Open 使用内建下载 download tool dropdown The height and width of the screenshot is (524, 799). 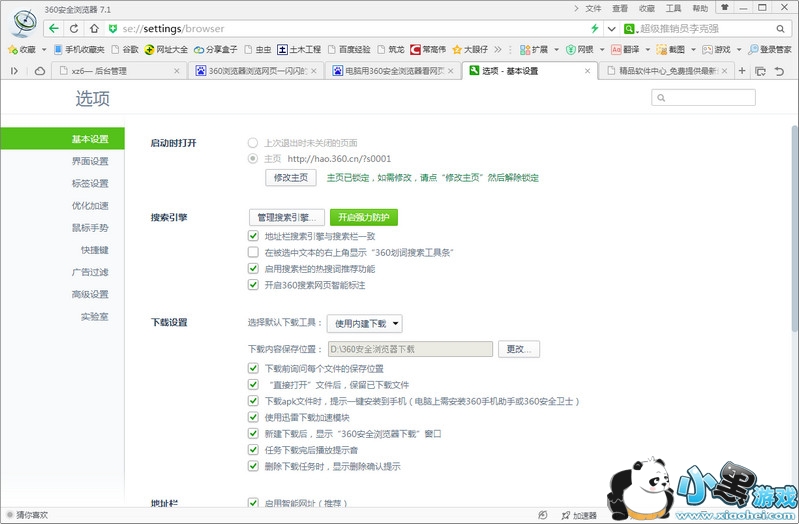tap(365, 323)
